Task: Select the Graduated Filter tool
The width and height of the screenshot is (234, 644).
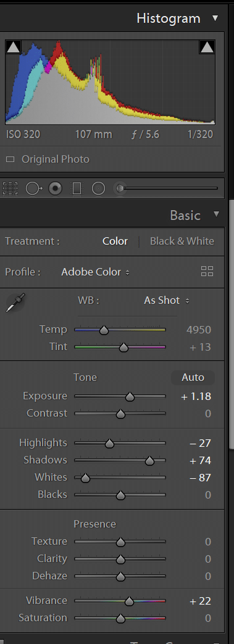Action: (77, 189)
